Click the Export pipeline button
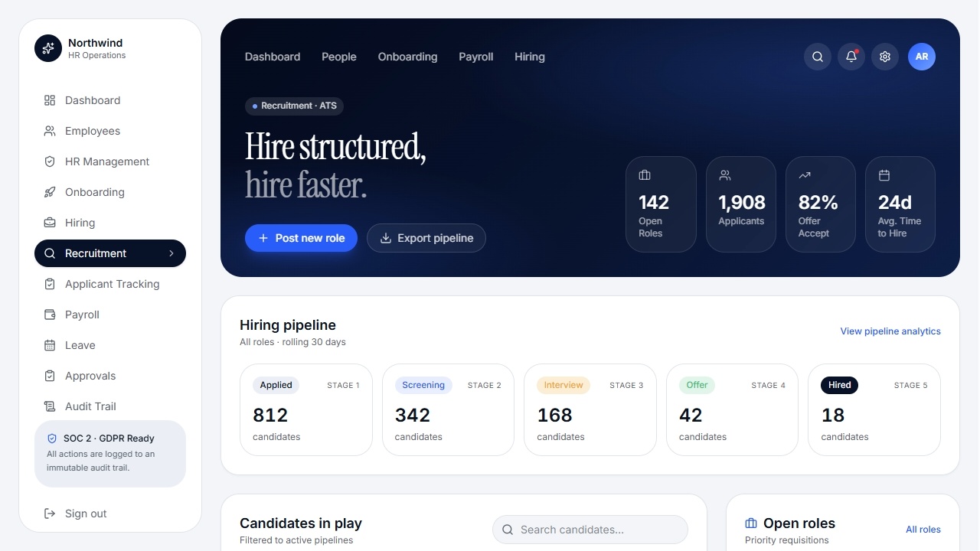Screen dimensions: 980x551 (426, 238)
